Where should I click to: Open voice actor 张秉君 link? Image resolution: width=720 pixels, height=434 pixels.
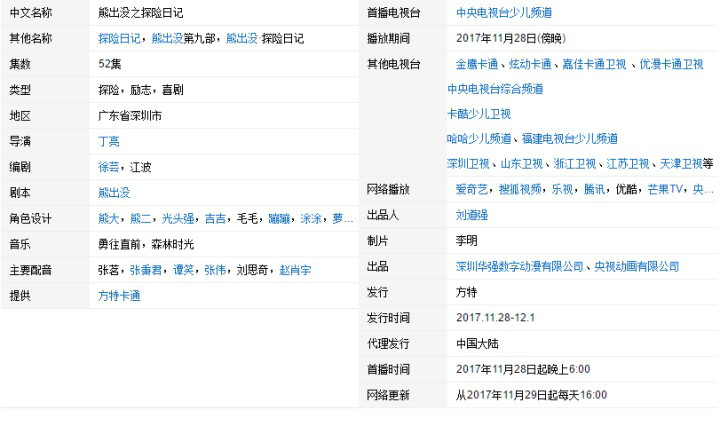[146, 270]
